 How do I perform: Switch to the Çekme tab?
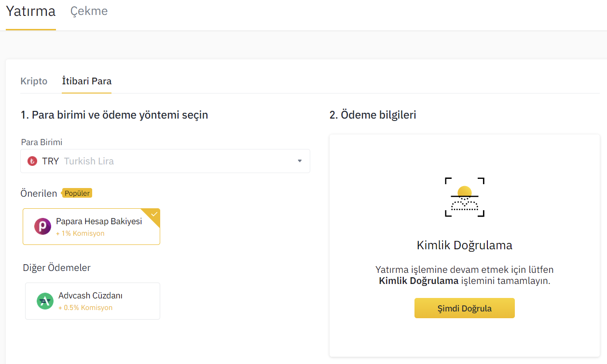pos(89,12)
